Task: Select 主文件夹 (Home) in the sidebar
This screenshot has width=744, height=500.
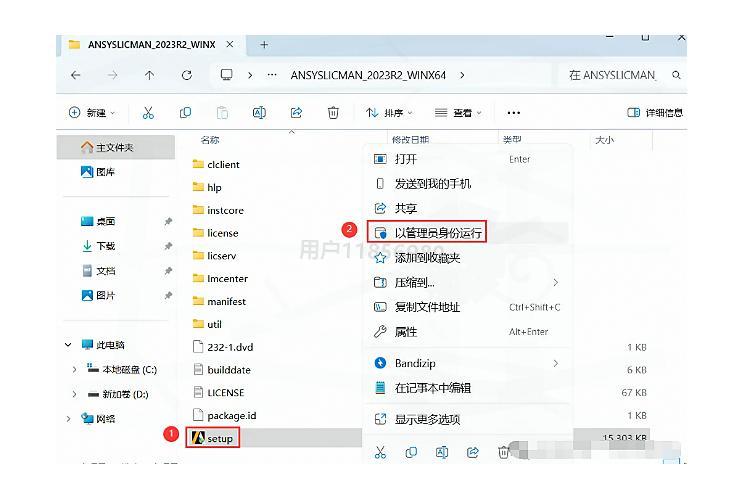Action: (x=115, y=147)
